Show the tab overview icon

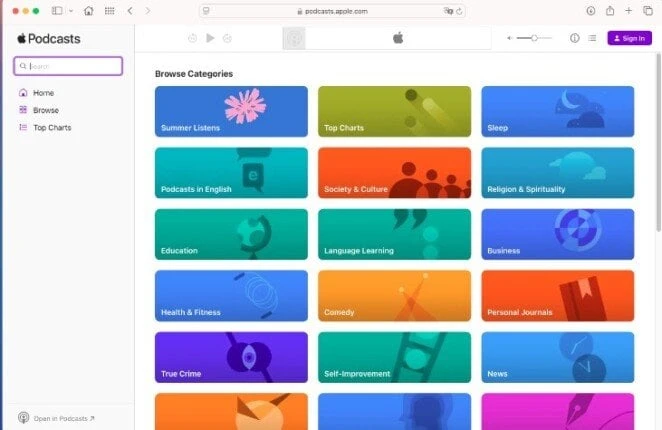(x=648, y=11)
